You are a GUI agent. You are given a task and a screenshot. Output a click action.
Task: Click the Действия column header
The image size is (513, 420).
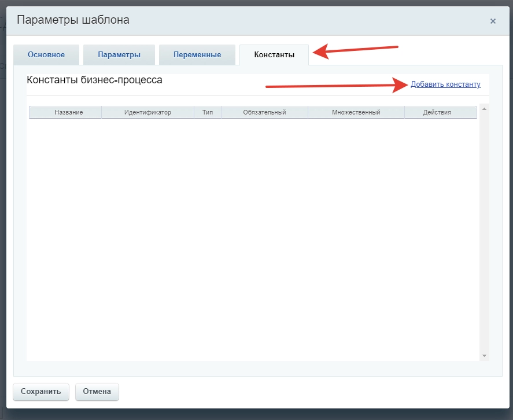pyautogui.click(x=437, y=112)
